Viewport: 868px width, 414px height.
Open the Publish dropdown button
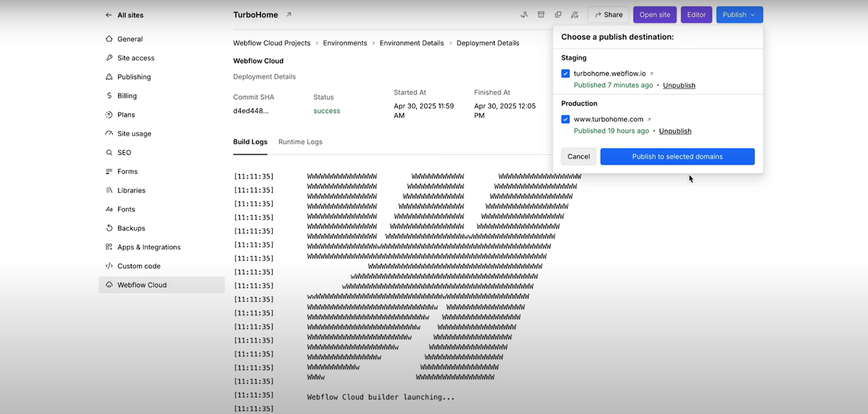(739, 15)
